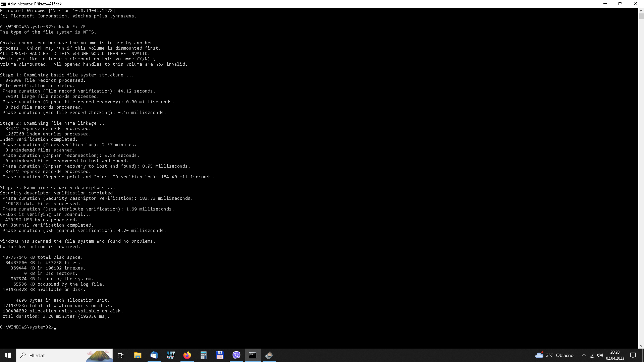Open the floppy disk save app icon
Image resolution: width=644 pixels, height=362 pixels.
click(220, 355)
